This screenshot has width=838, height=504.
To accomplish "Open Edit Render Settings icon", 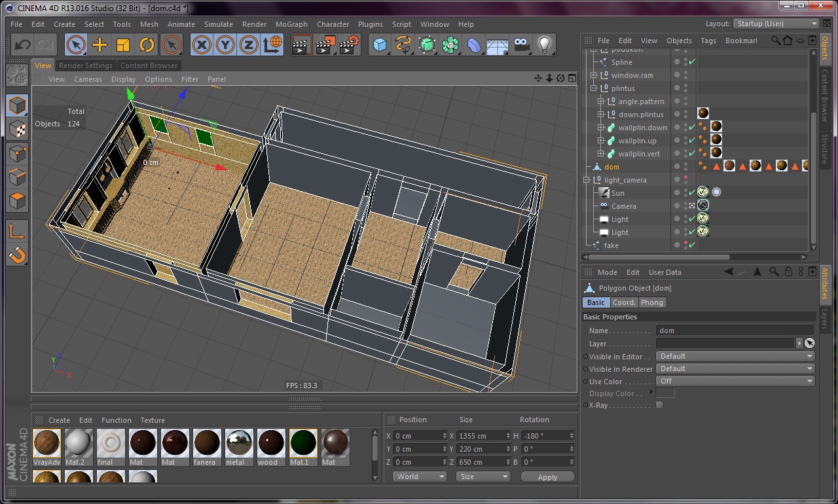I will pyautogui.click(x=348, y=45).
